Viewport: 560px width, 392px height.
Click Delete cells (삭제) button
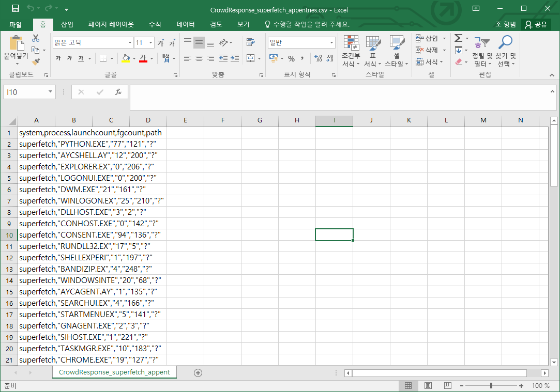[x=427, y=50]
